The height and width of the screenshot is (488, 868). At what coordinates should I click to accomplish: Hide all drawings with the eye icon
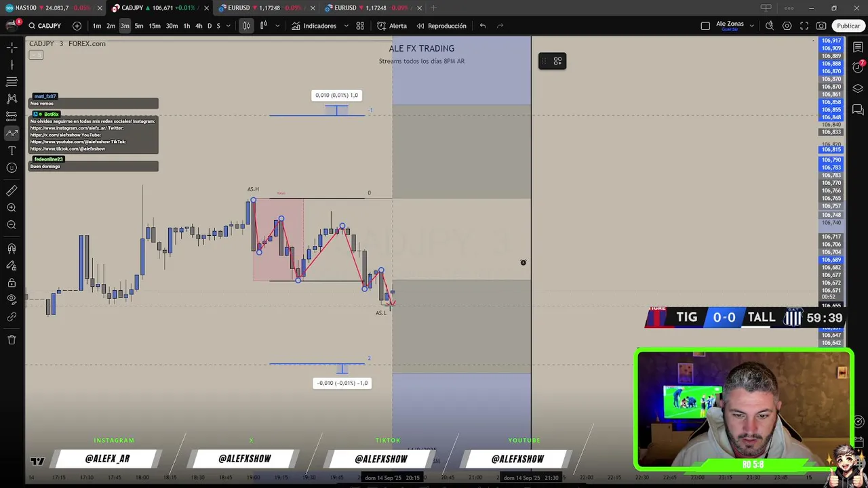click(x=12, y=300)
